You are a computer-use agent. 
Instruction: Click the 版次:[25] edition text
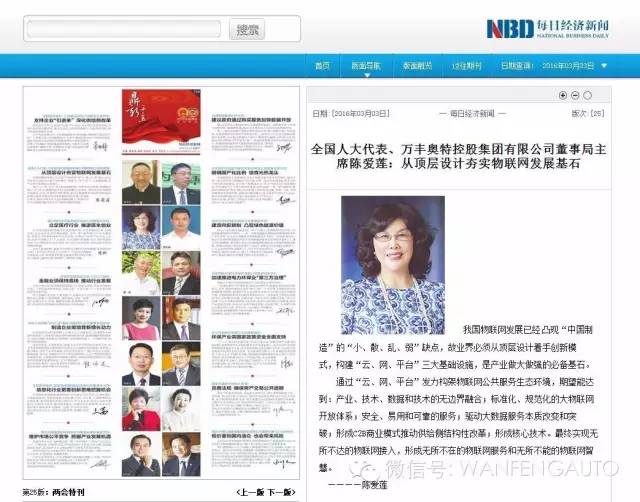point(588,113)
